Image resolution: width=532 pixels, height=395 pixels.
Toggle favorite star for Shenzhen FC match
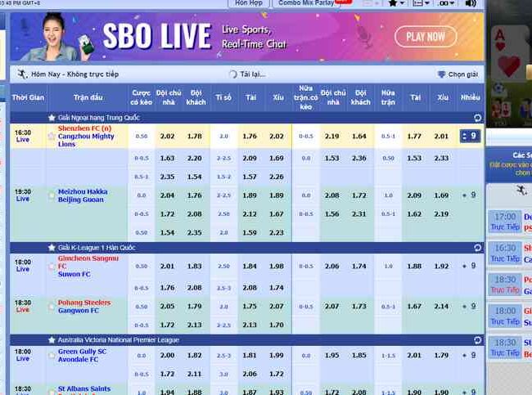pos(52,137)
